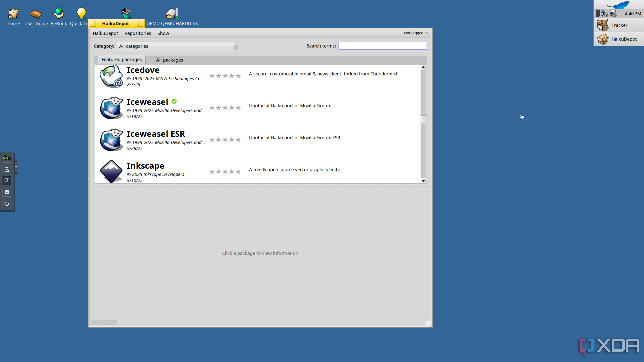644x362 pixels.
Task: Click noVNC disconnect power button
Action: pyautogui.click(x=7, y=204)
